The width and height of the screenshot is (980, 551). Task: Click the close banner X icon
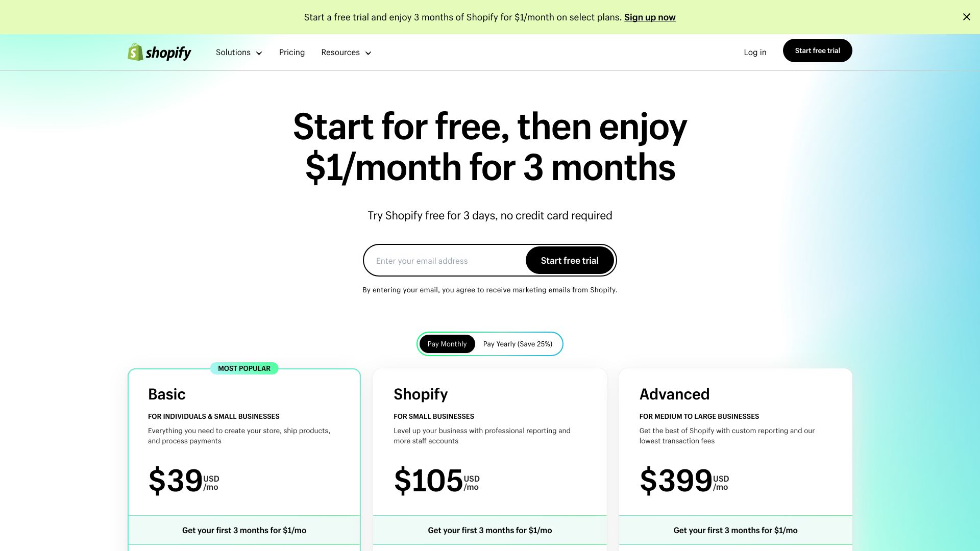pyautogui.click(x=967, y=17)
